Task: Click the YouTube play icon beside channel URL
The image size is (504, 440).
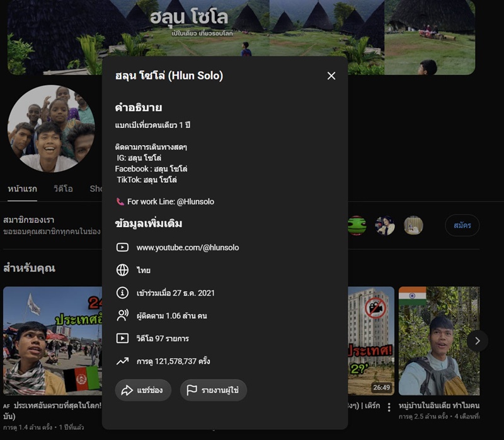Action: [122, 247]
